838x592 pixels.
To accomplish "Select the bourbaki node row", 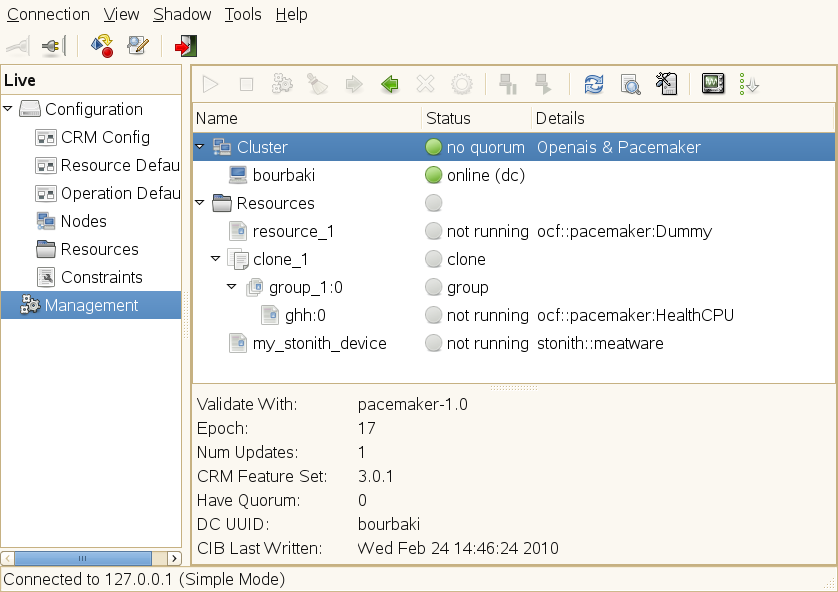I will point(514,175).
